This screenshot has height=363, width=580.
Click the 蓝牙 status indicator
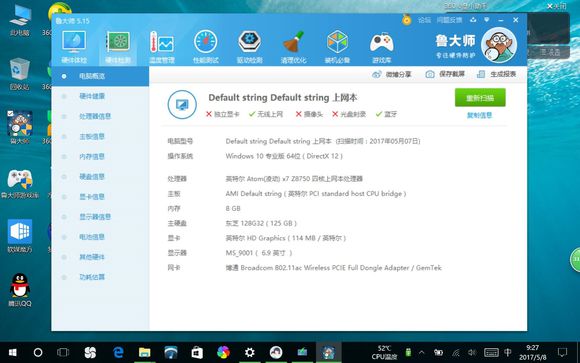(x=386, y=114)
